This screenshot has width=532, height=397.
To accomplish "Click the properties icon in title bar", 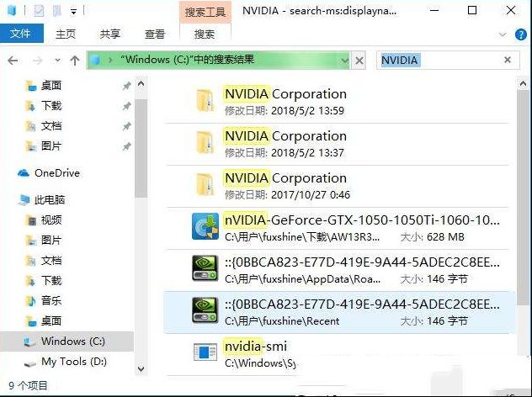I will (39, 11).
